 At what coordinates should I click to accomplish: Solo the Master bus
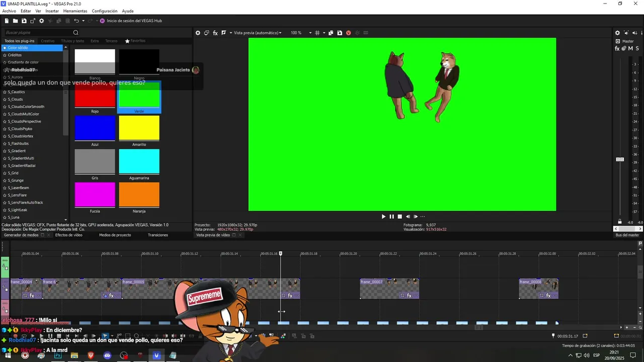tap(636, 48)
